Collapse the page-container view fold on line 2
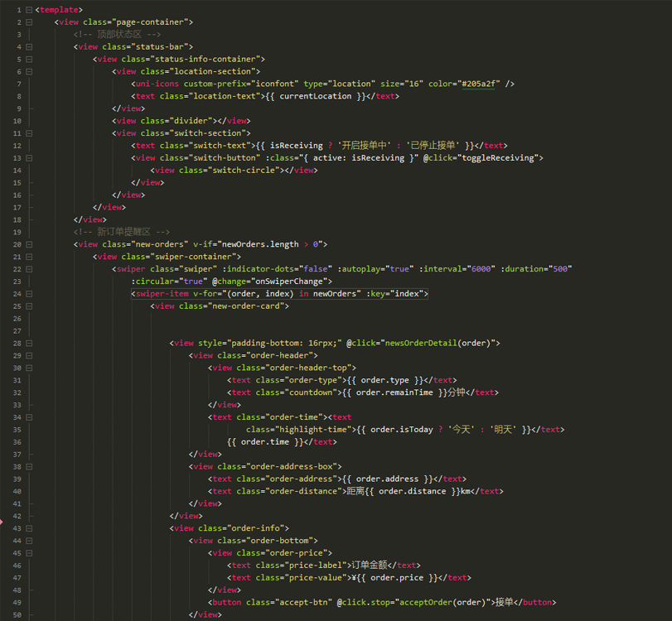This screenshot has width=672, height=621. pos(29,22)
